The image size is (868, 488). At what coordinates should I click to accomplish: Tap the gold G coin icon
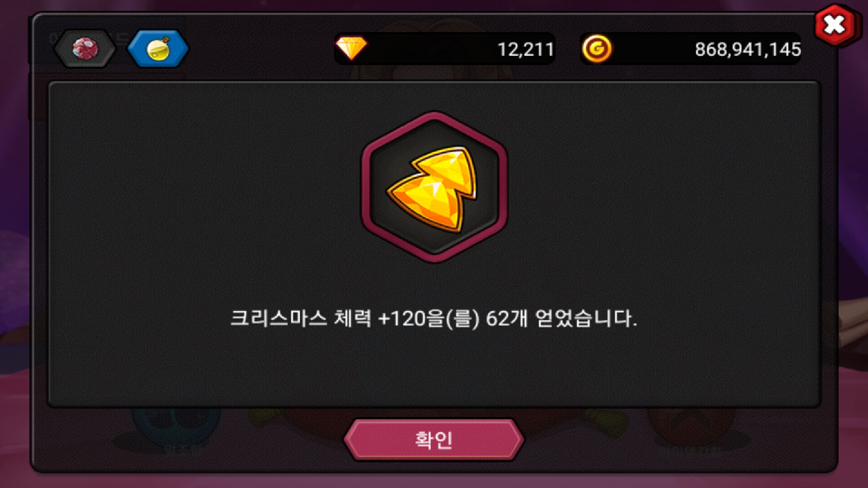coord(597,49)
